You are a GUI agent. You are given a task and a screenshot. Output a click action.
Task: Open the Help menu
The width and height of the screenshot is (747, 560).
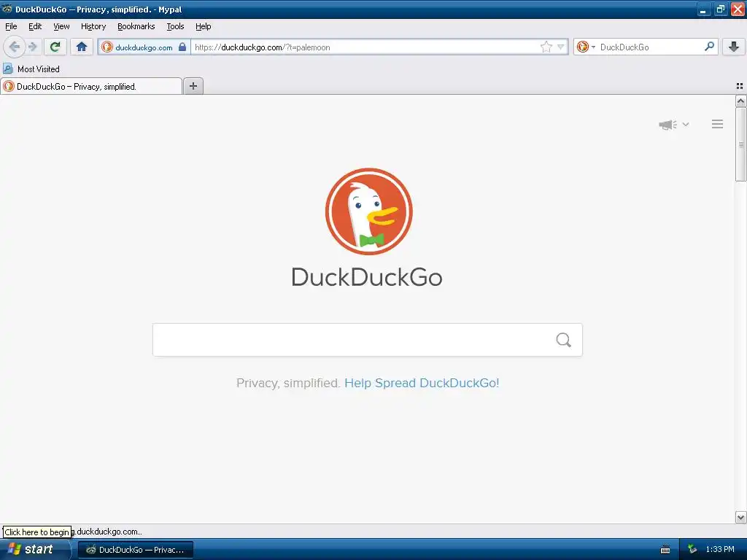pos(203,26)
